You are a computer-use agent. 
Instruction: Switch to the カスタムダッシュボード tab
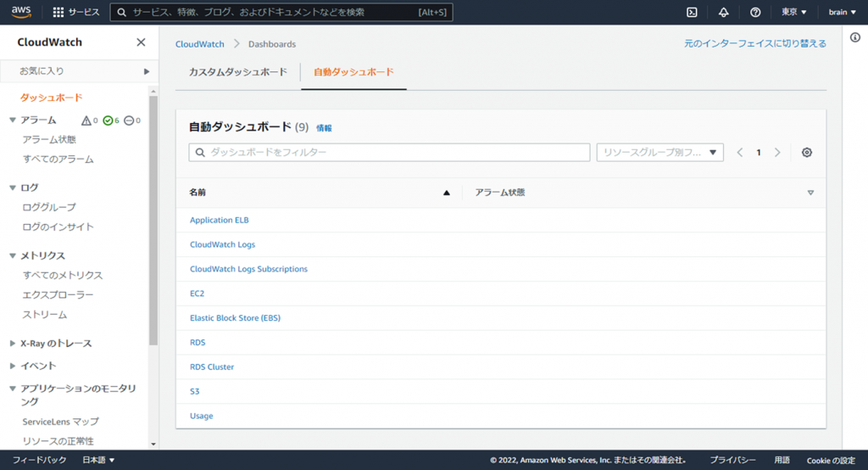238,72
